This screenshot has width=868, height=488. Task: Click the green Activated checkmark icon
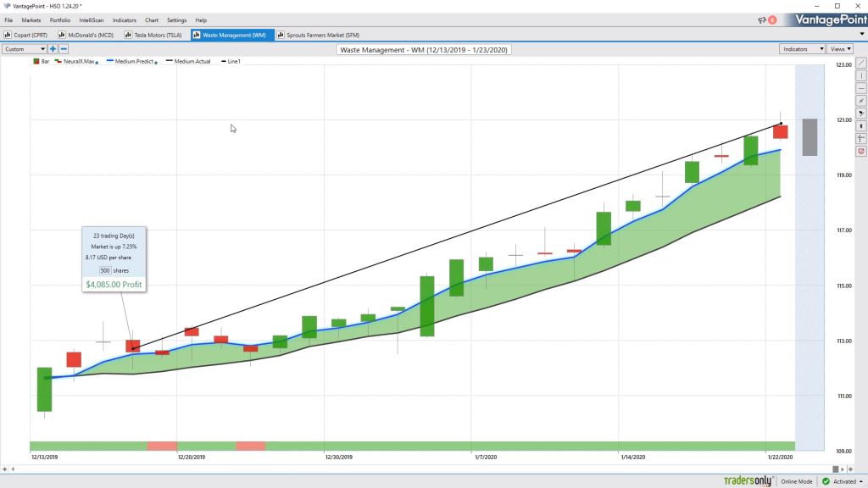coord(826,481)
